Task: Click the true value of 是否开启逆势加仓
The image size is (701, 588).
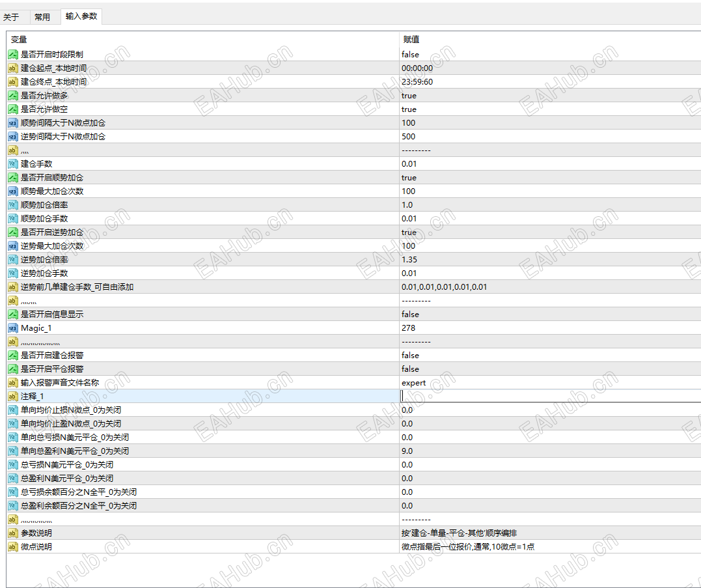Action: tap(409, 232)
